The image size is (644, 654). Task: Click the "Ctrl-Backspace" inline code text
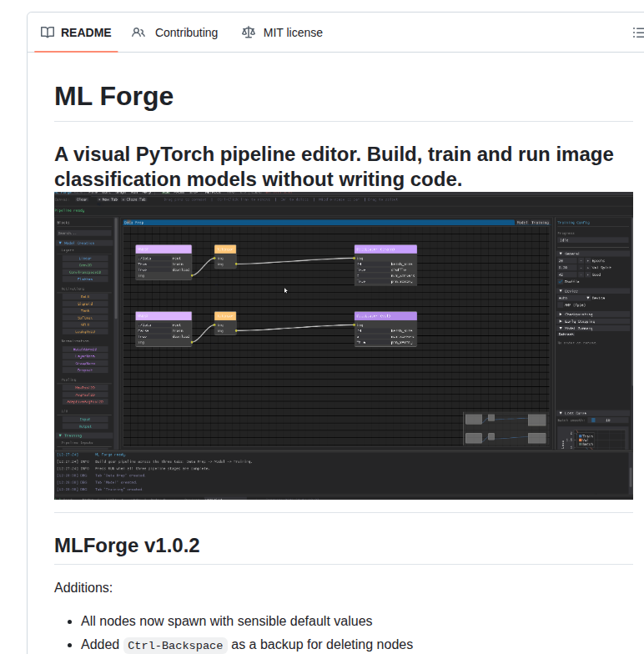(175, 645)
